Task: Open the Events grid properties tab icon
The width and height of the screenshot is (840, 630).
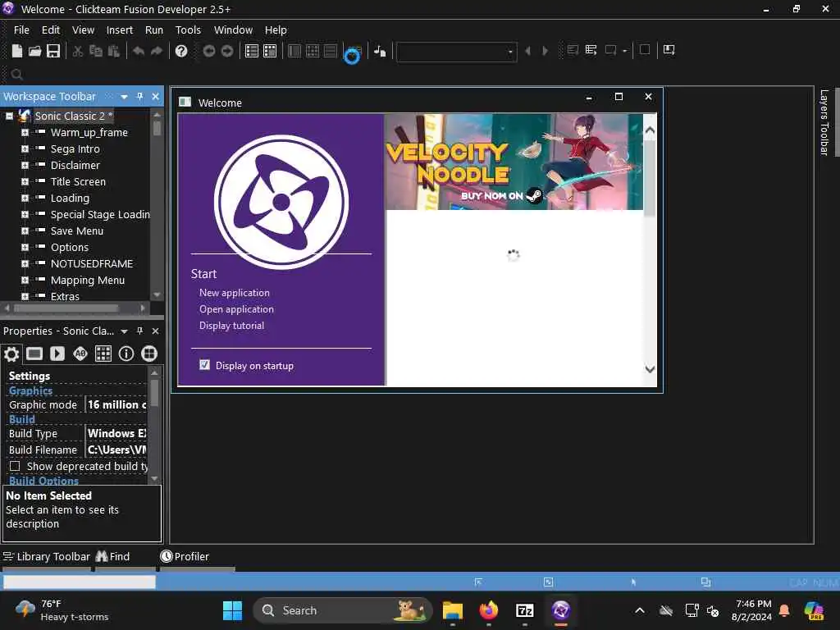Action: tap(103, 354)
